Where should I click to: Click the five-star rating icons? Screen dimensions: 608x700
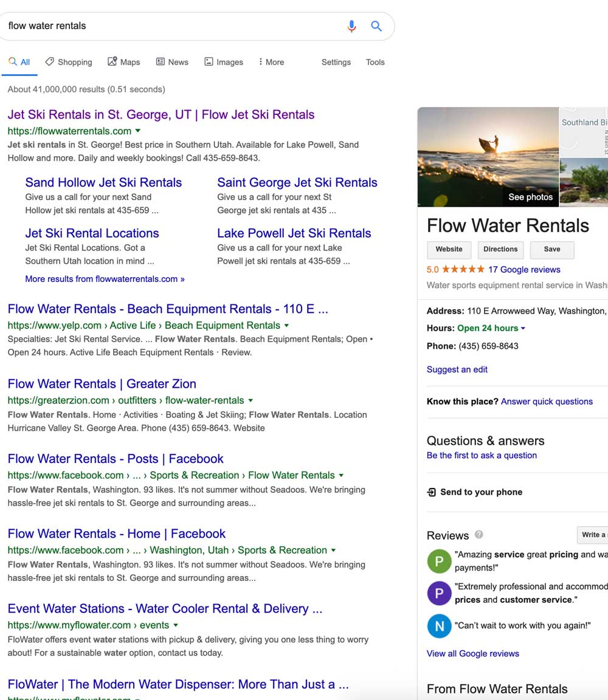point(463,269)
